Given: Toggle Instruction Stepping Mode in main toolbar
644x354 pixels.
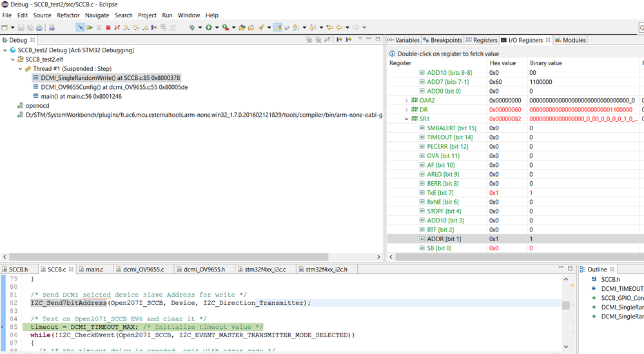Looking at the screenshot, I should (x=154, y=28).
